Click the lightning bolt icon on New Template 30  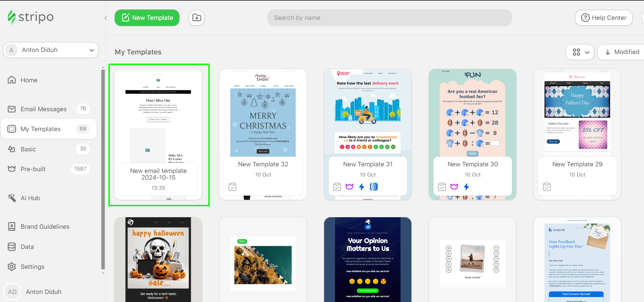point(466,187)
